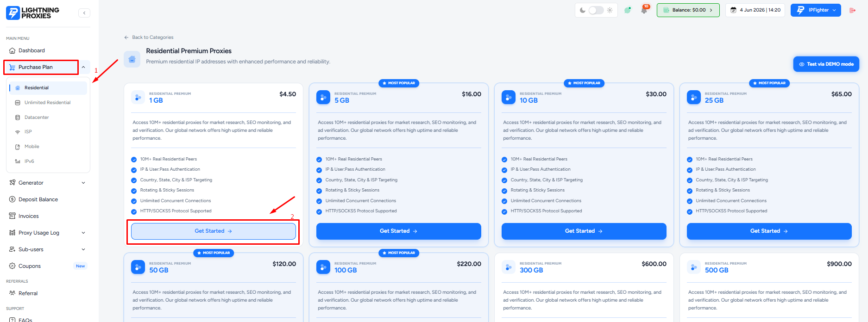Screen dimensions: 868x322
Task: Select IPv6 in the sidebar
Action: click(29, 161)
